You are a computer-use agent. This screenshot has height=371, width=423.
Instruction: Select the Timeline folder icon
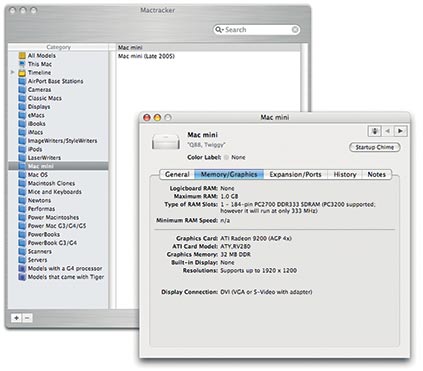(x=22, y=73)
